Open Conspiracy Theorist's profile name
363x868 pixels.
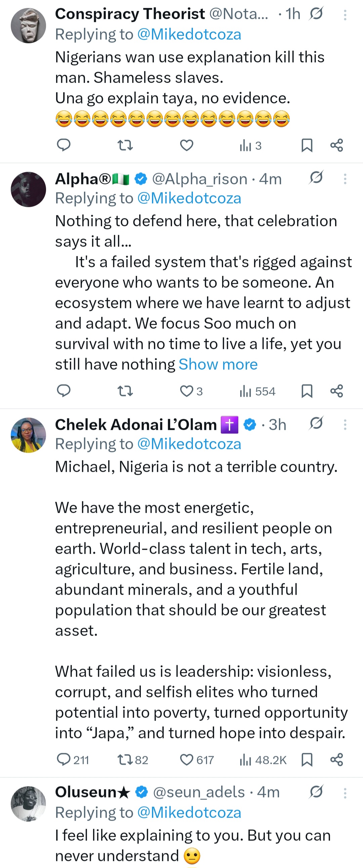(129, 13)
